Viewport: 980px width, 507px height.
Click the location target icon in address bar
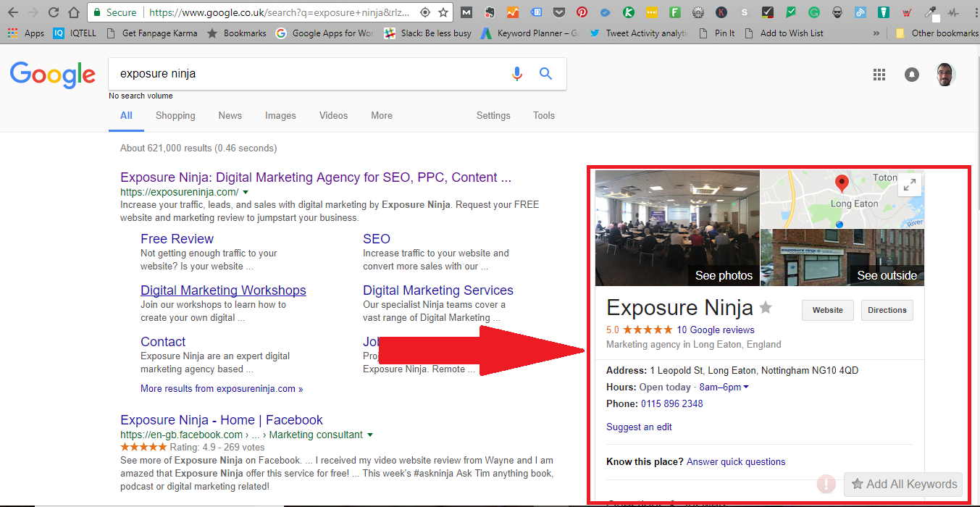(x=425, y=12)
